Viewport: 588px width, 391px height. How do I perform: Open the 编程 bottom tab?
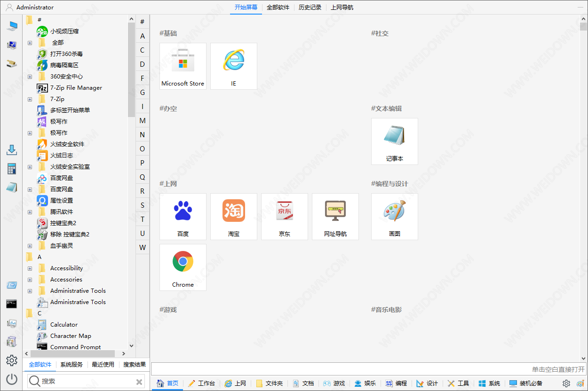[396, 383]
